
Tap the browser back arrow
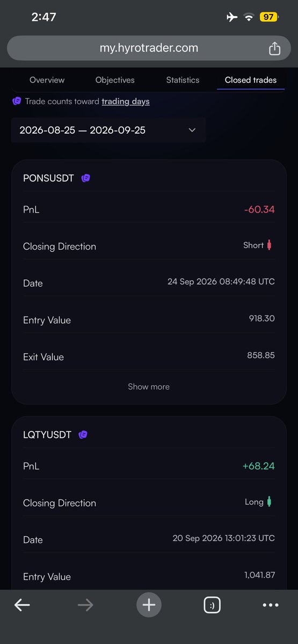[22, 605]
